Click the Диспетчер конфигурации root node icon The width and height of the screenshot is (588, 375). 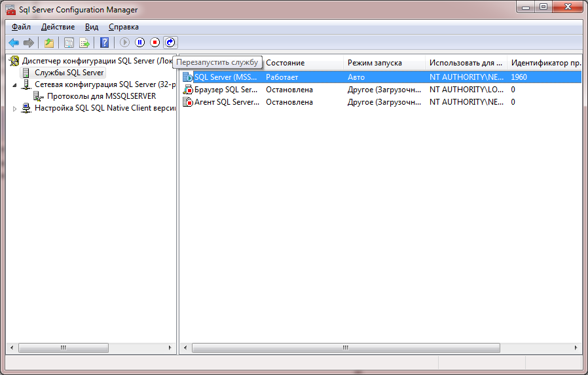point(14,61)
